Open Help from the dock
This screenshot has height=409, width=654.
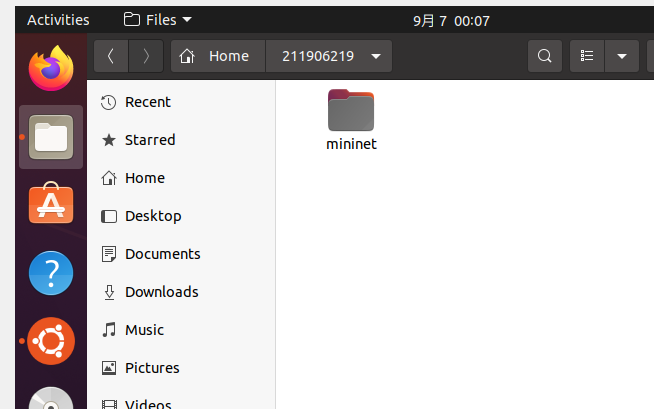coord(50,272)
